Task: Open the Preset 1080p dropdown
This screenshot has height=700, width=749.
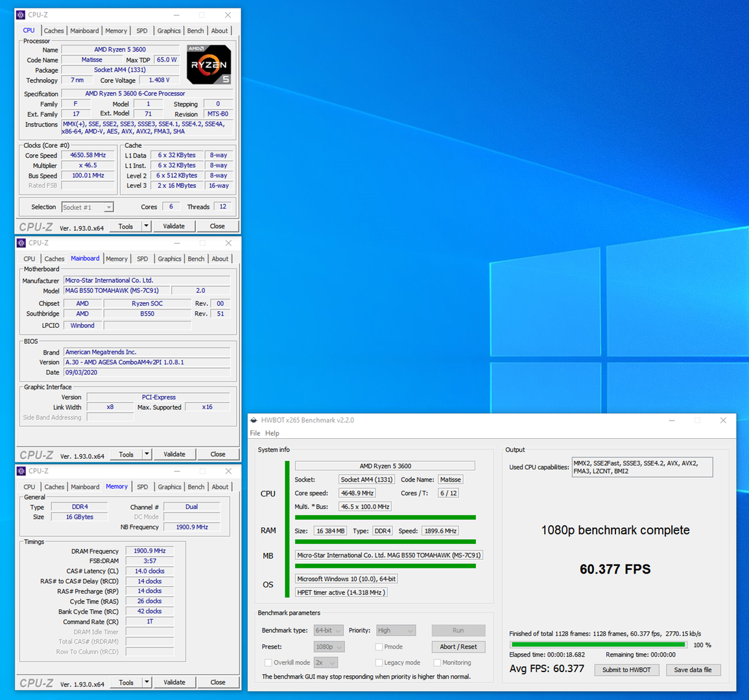Action: coord(329,646)
